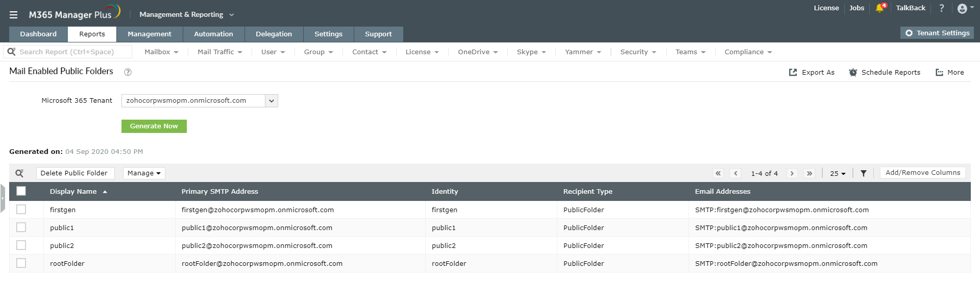Tick the checkbox for public2
This screenshot has height=295, width=980.
21,245
